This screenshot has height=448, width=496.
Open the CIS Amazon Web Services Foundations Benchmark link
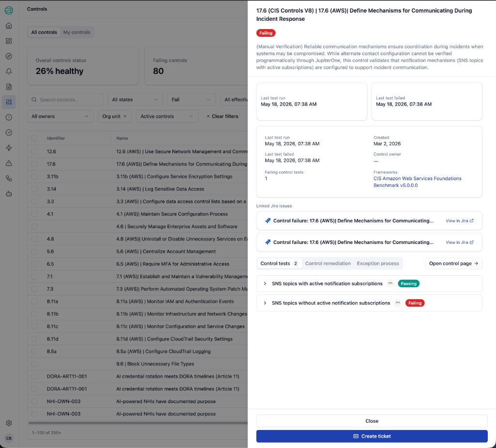tap(417, 182)
